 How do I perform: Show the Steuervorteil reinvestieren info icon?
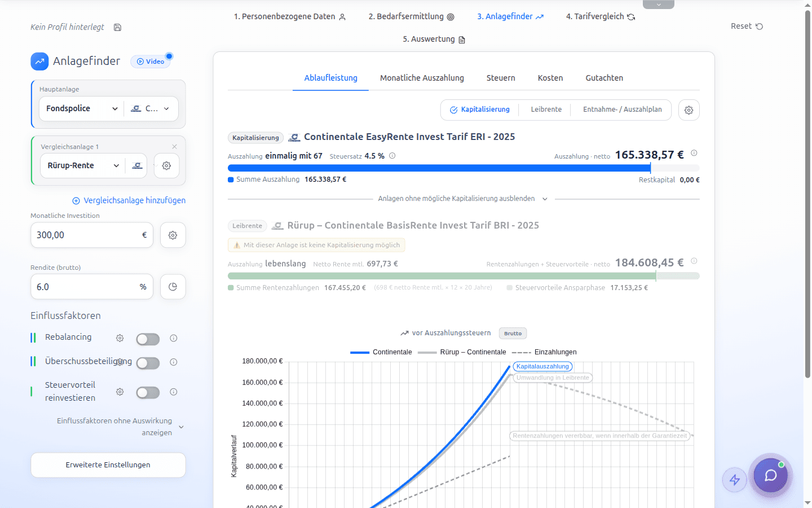pyautogui.click(x=174, y=392)
